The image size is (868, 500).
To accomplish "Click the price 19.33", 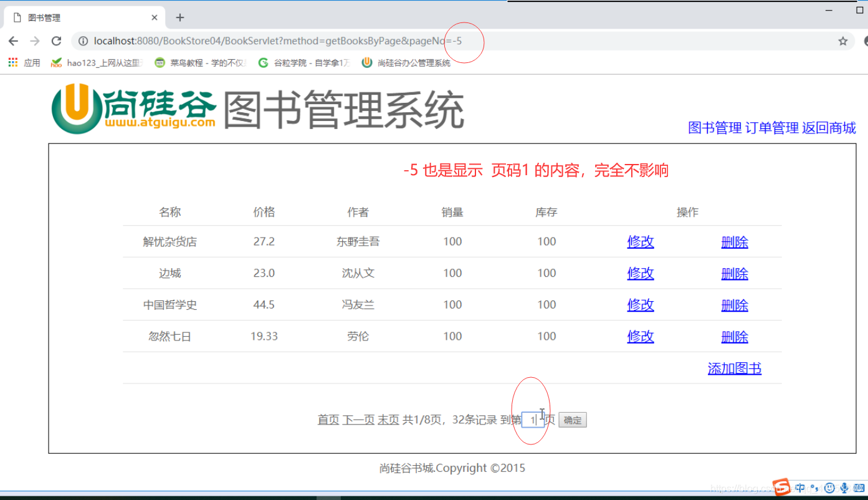I will click(264, 337).
